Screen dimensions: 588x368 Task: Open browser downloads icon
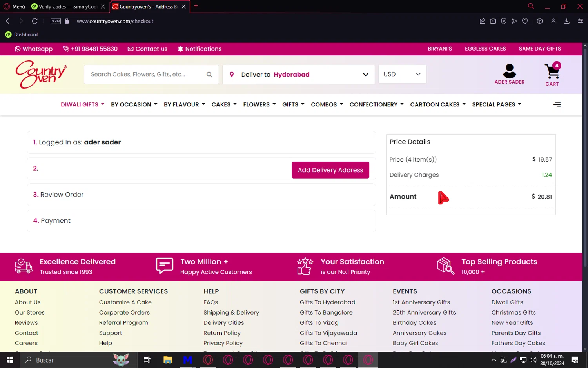pos(566,21)
